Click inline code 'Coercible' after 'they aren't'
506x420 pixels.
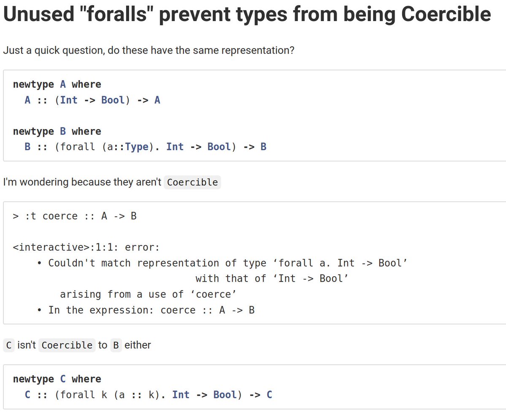[x=192, y=183]
